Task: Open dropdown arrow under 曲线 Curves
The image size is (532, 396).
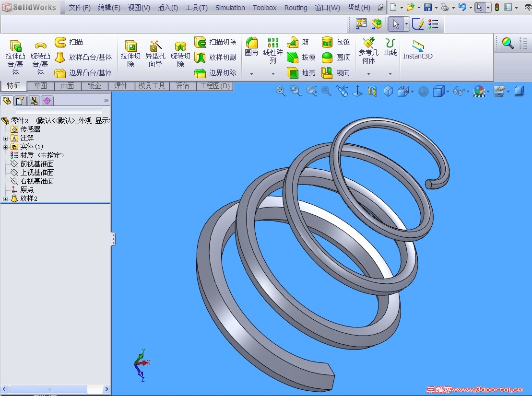Action: pyautogui.click(x=390, y=74)
